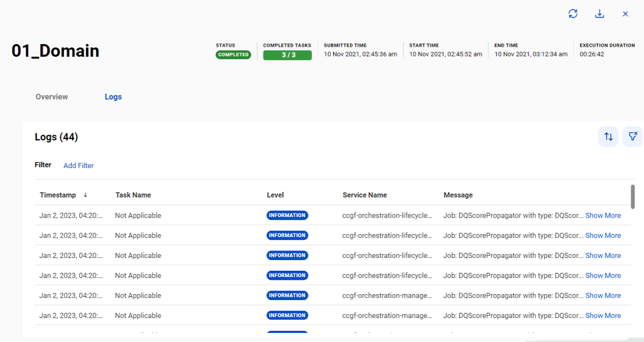Sort by Timestamp descending arrow
Image resolution: width=644 pixels, height=342 pixels.
[x=85, y=195]
